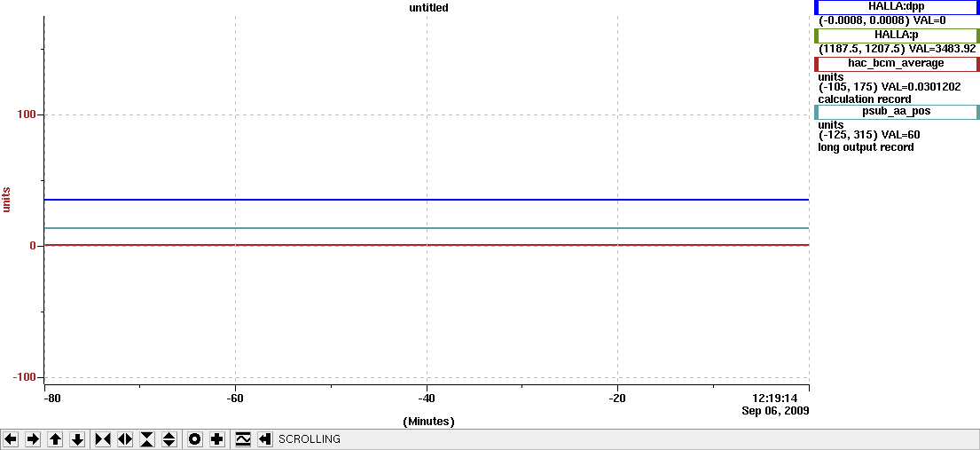Pan the plot right with the right arrow
Image resolution: width=980 pixels, height=450 pixels.
coord(33,439)
